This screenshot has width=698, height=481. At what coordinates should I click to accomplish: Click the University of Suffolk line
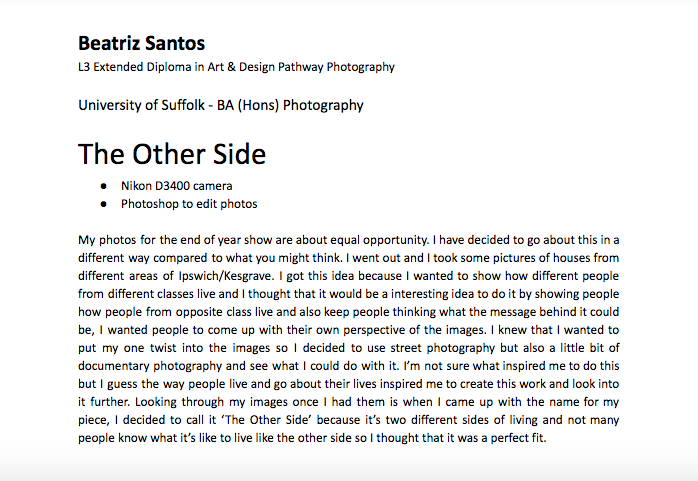221,105
